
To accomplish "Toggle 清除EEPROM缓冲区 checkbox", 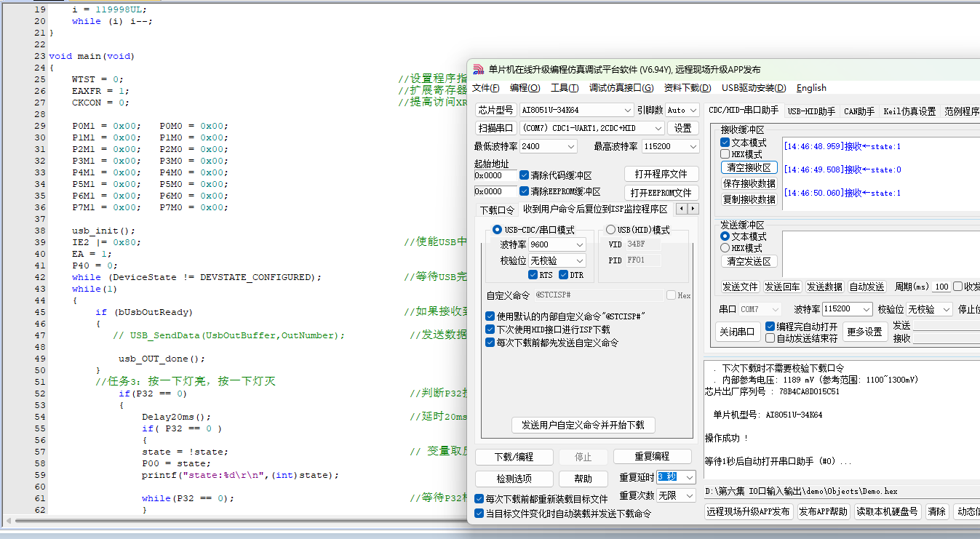I will 560,191.
